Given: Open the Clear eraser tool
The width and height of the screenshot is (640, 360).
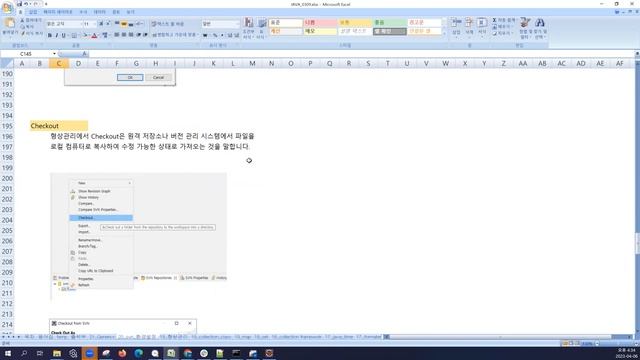Looking at the screenshot, I should 503,33.
